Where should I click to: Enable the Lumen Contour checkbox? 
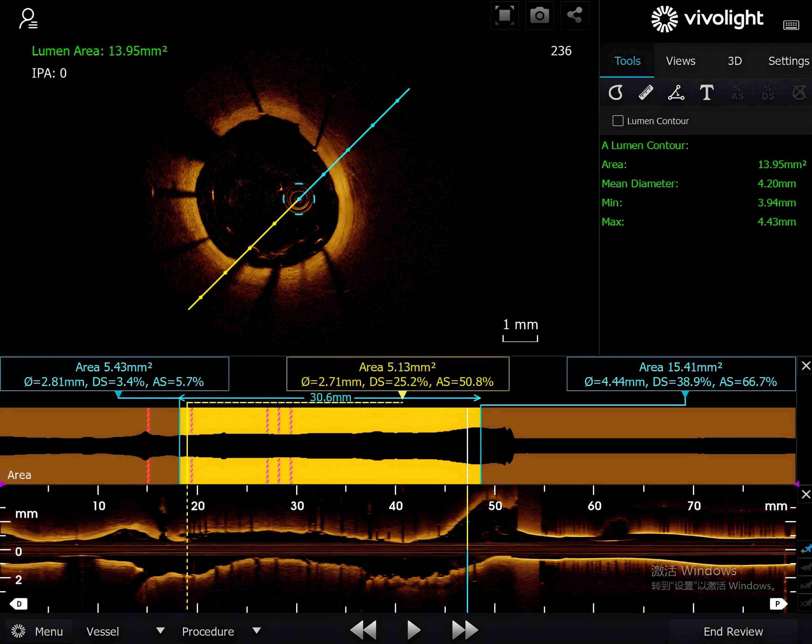(618, 121)
